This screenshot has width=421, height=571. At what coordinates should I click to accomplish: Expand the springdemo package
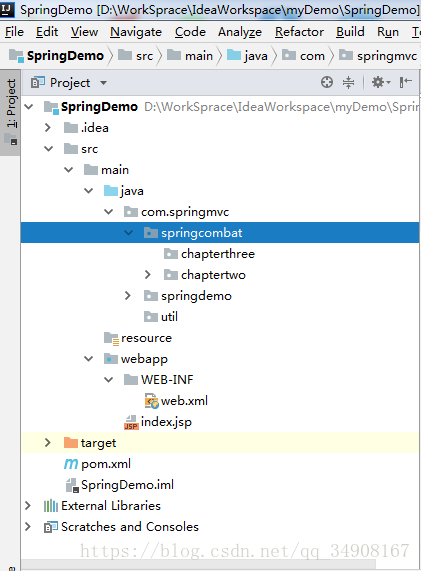pos(127,296)
